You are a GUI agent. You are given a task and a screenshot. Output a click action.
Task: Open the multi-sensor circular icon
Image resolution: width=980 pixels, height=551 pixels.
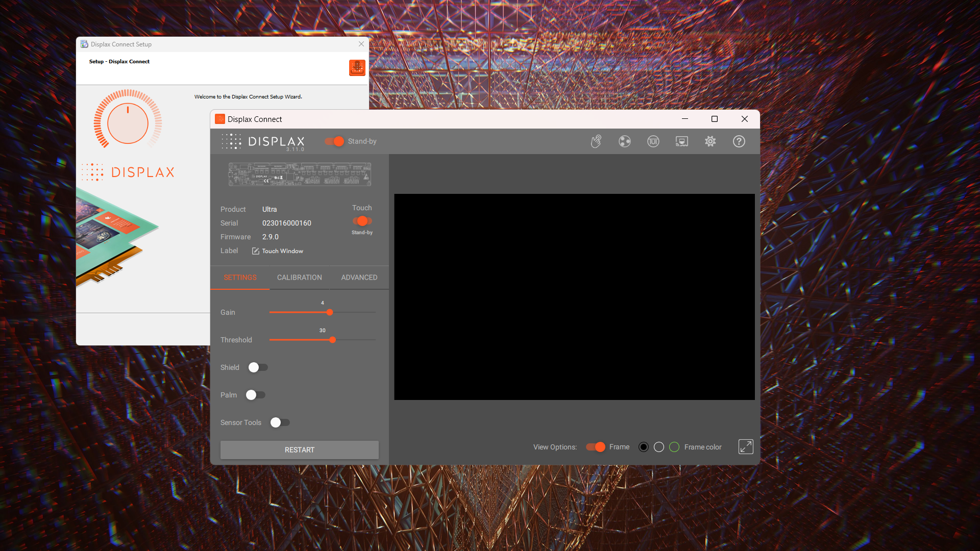coord(624,141)
